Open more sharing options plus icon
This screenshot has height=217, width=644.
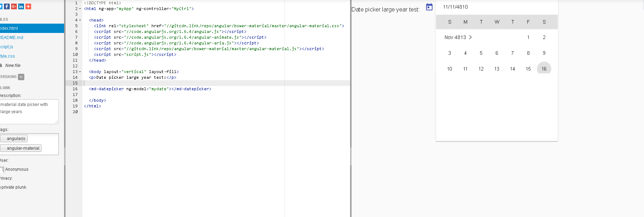28,6
